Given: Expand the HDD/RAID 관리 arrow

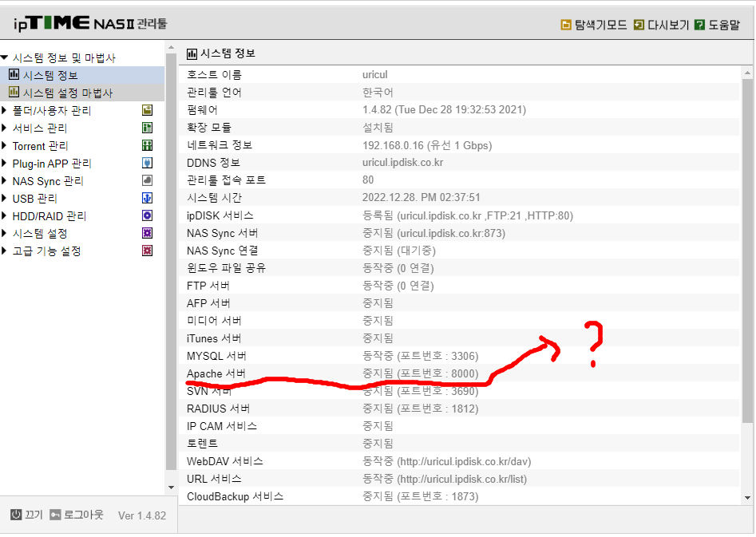Looking at the screenshot, I should point(4,216).
